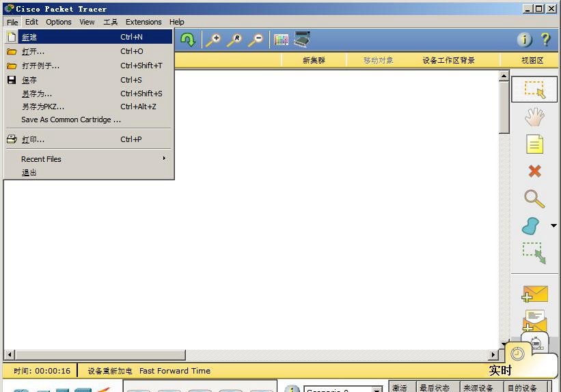Choose the Resize Shape tool
This screenshot has height=392, width=561.
(534, 253)
